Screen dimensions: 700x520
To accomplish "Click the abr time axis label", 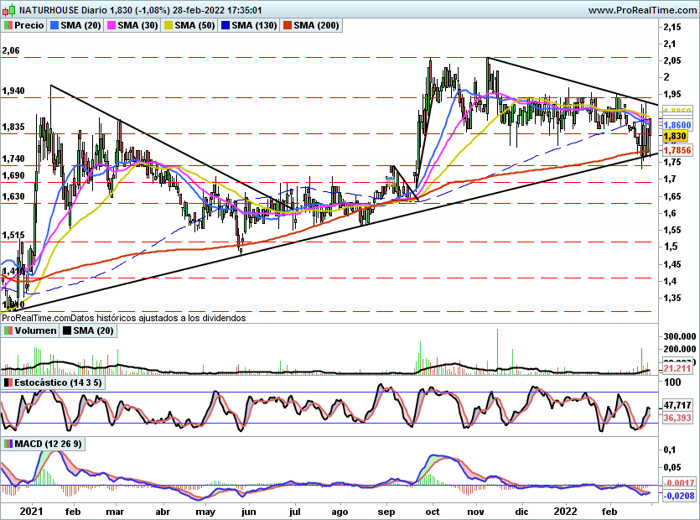I will (162, 512).
